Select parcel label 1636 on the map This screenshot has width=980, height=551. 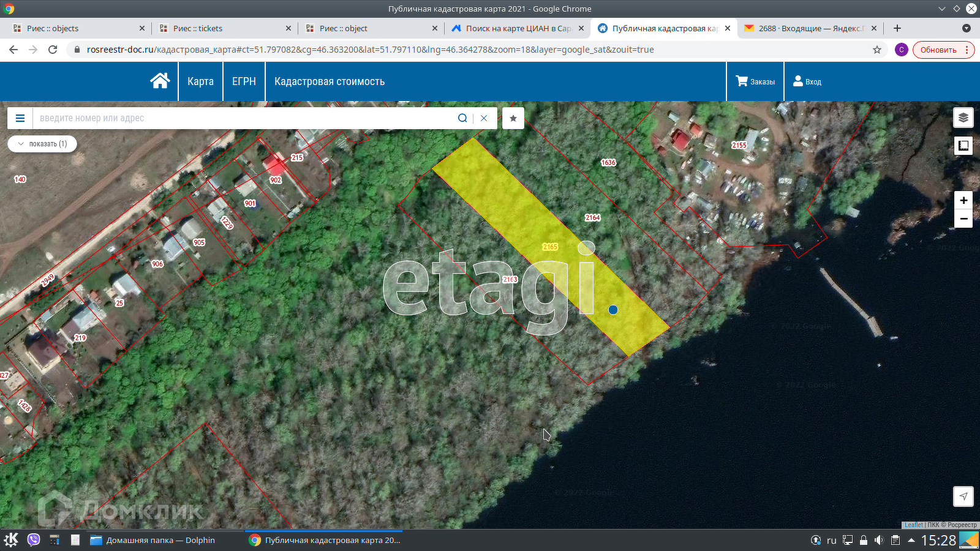click(608, 162)
